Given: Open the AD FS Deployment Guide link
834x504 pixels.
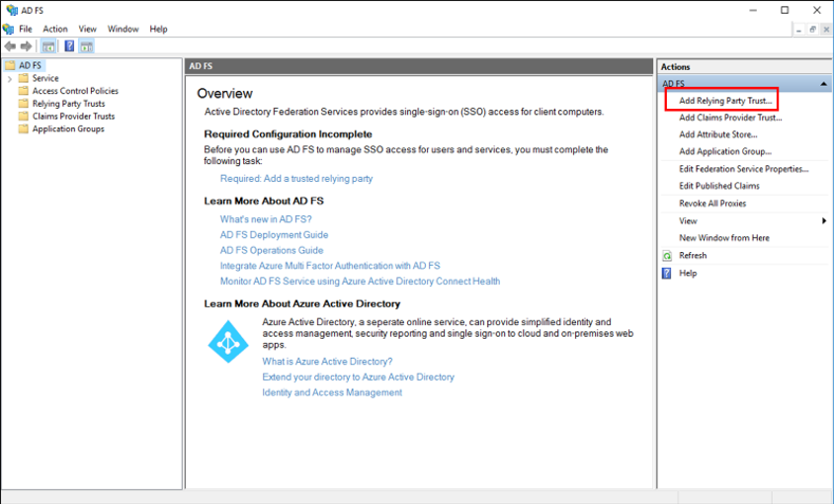Looking at the screenshot, I should [274, 235].
